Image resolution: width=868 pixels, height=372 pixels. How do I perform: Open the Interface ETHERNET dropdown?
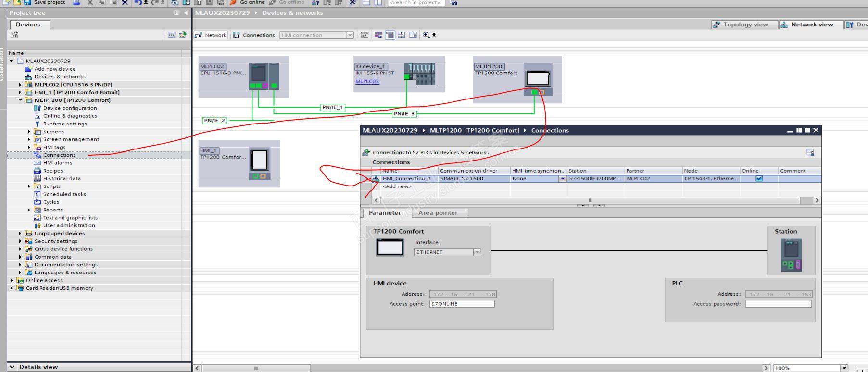click(x=477, y=252)
